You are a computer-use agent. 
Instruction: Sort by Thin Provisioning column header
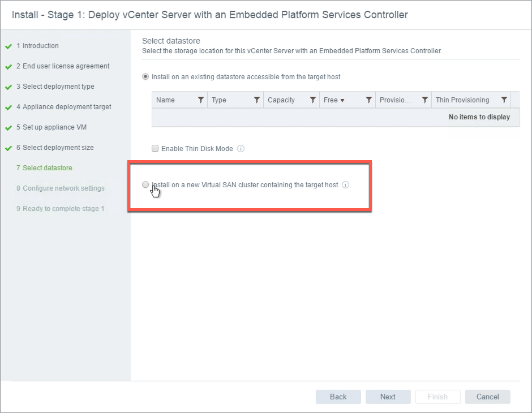[x=462, y=100]
